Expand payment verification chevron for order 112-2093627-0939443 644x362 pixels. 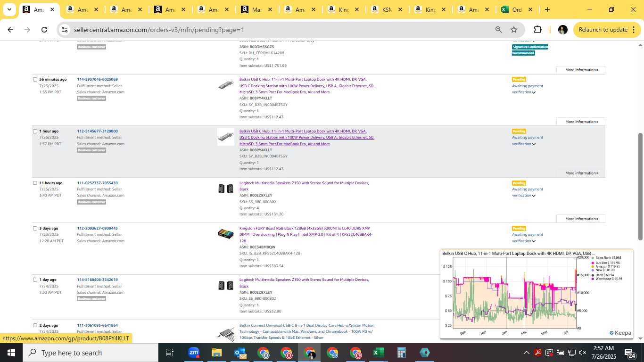pyautogui.click(x=534, y=241)
